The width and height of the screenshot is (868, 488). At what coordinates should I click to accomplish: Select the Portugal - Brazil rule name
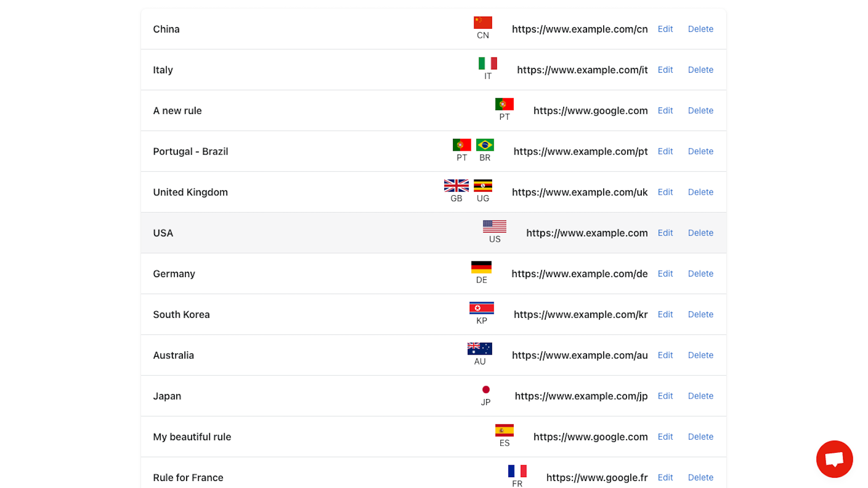190,152
